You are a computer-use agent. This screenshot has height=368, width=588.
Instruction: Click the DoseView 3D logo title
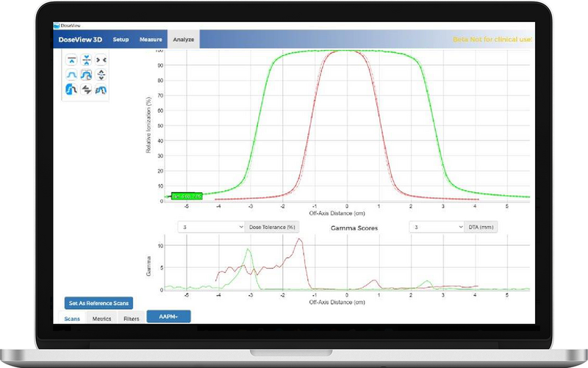[x=81, y=39]
